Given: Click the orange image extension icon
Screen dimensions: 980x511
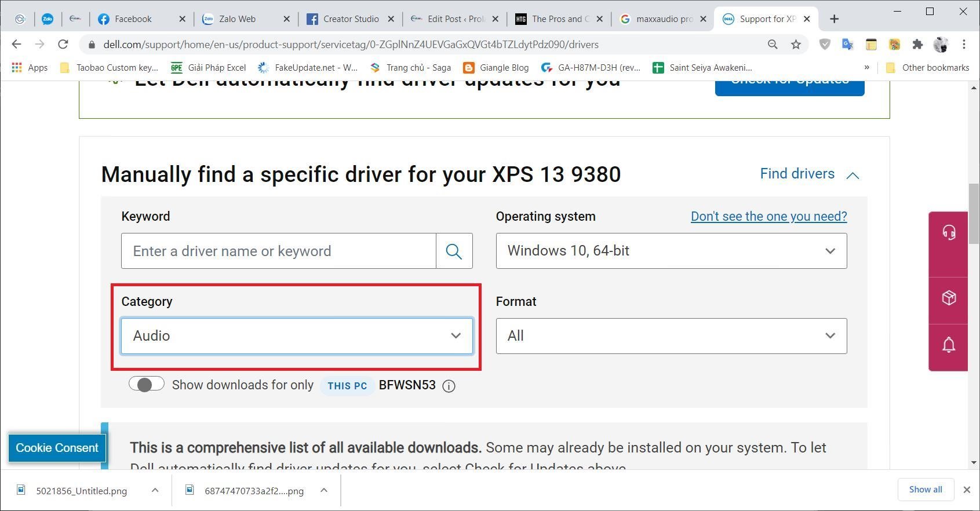Looking at the screenshot, I should tap(894, 44).
